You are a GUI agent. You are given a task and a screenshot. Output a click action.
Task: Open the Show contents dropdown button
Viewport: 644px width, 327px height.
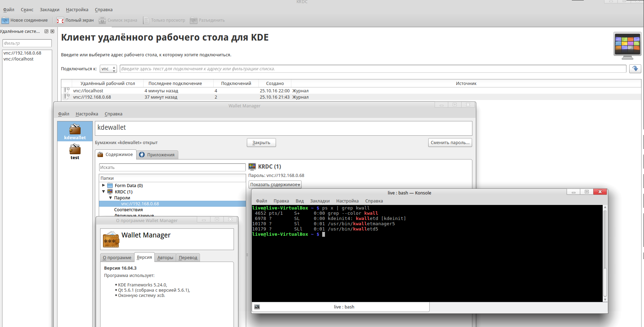click(x=275, y=185)
